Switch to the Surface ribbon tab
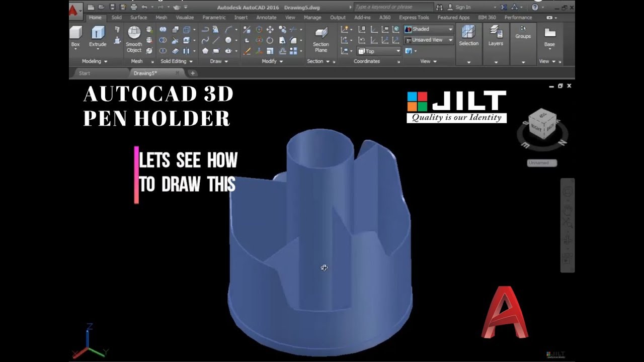 point(138,18)
